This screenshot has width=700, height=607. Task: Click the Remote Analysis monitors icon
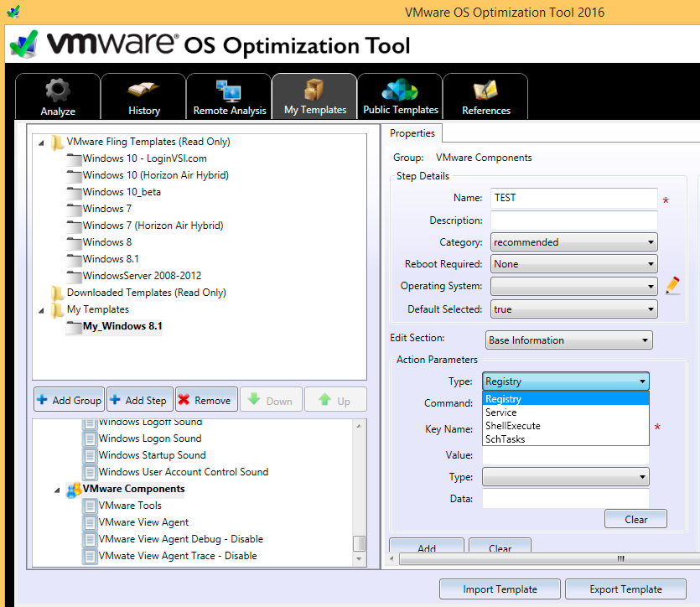coord(229,91)
